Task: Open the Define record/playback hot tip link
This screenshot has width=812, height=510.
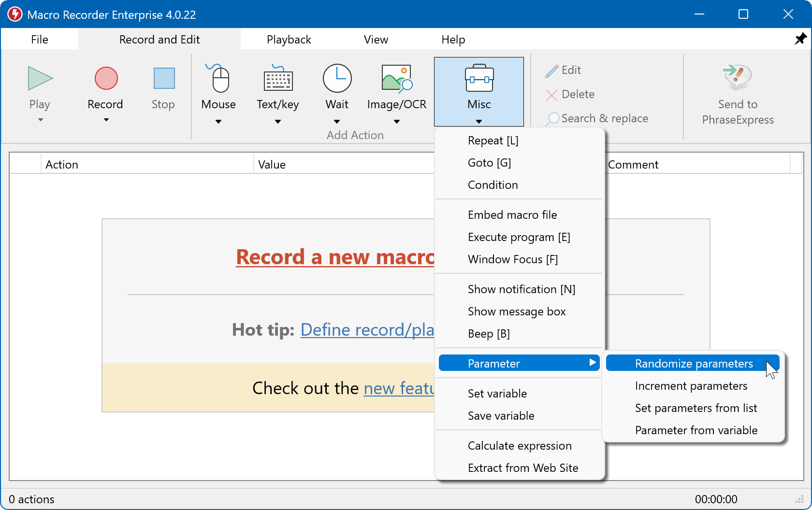Action: 367,330
